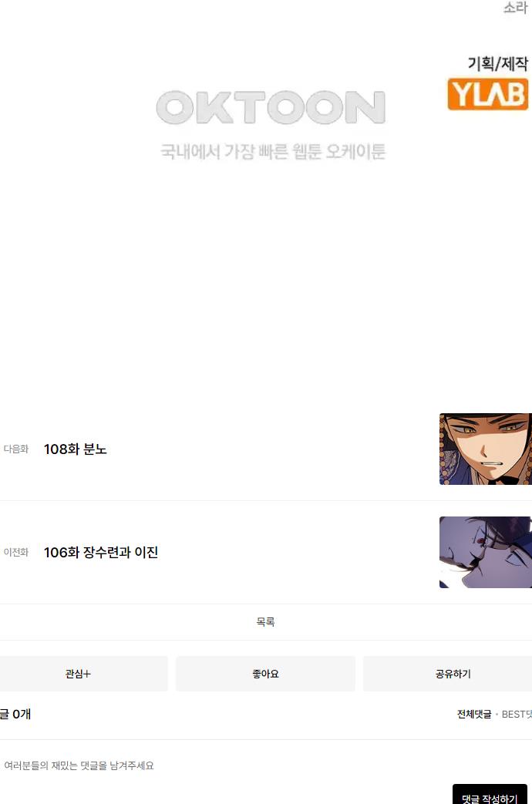Click the 다음화 label
532x804 pixels.
point(16,449)
